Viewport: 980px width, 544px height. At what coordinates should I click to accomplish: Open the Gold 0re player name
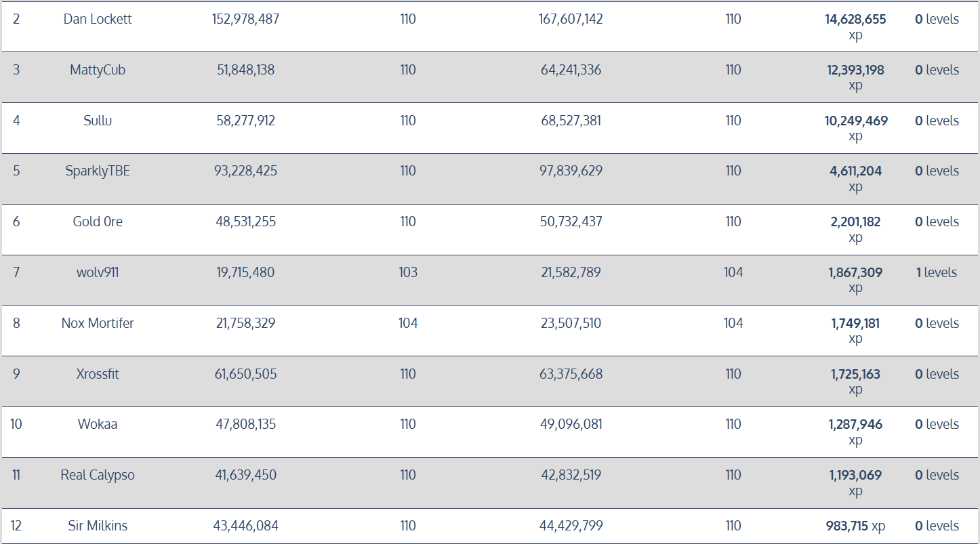coord(98,222)
